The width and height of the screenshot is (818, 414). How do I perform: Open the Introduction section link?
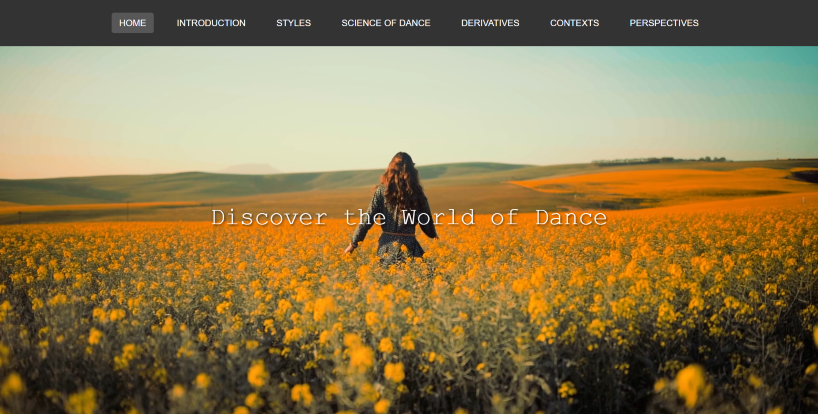[211, 23]
